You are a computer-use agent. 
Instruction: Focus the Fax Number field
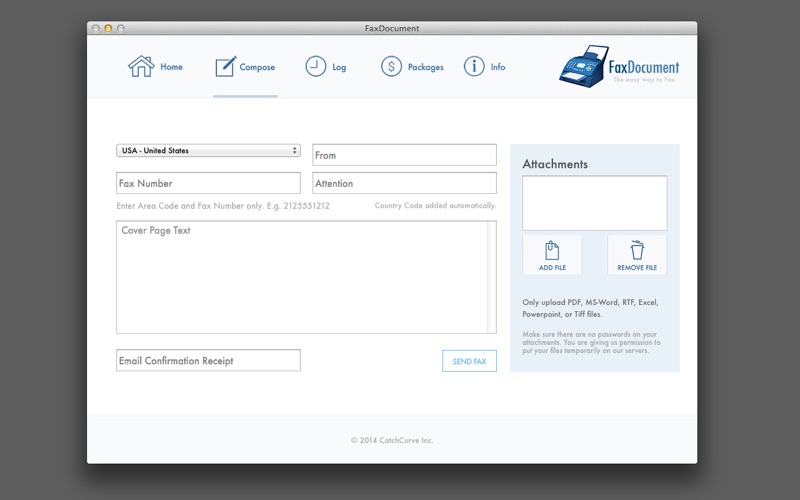pos(208,183)
